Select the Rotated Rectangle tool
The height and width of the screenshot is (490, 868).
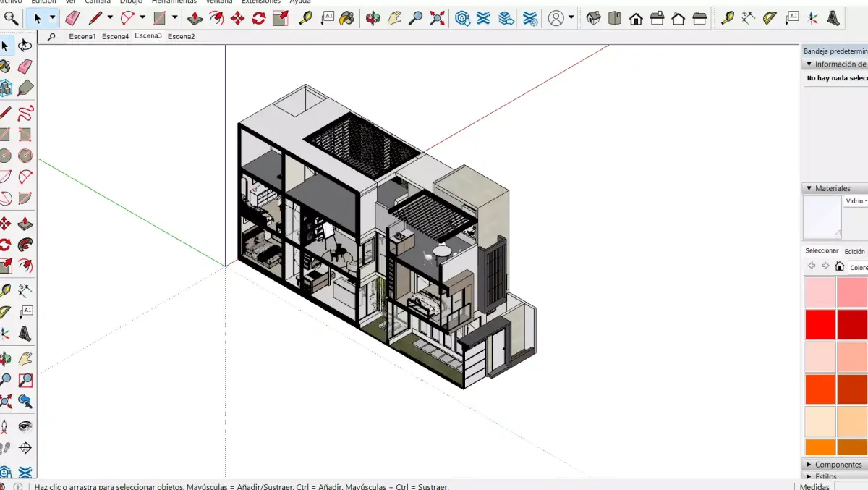coord(25,134)
